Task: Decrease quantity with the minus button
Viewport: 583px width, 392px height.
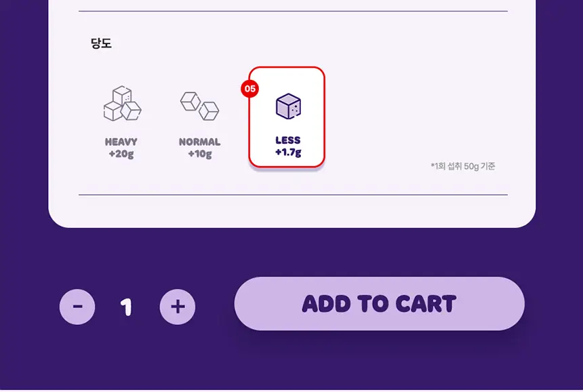Action: [x=77, y=307]
